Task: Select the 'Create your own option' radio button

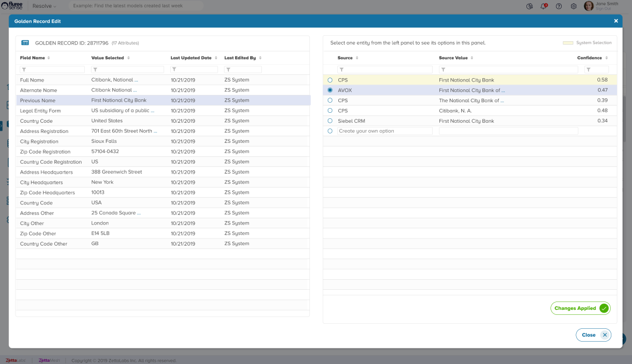Action: tap(330, 131)
